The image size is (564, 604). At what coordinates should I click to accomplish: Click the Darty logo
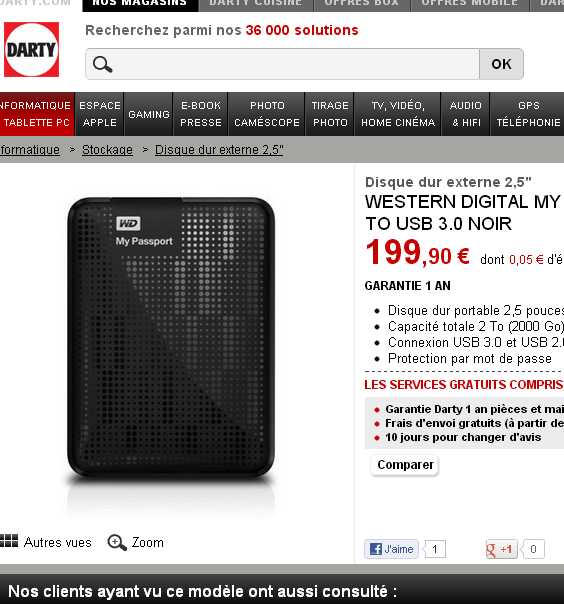coord(32,49)
